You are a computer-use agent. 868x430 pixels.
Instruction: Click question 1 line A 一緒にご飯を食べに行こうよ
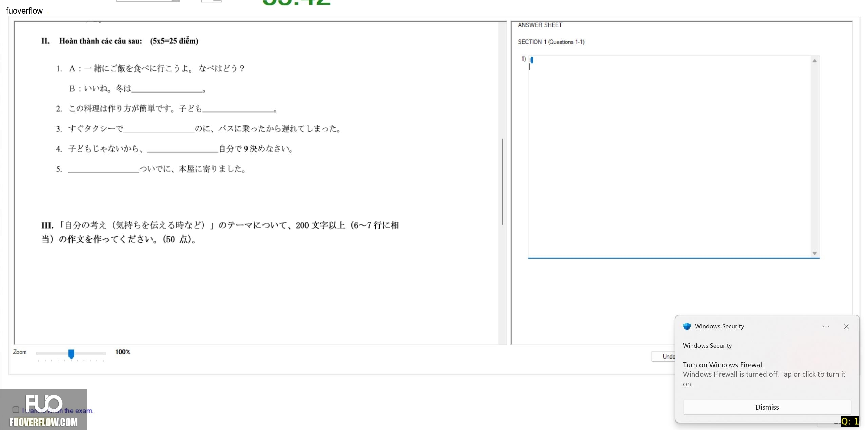(x=151, y=68)
